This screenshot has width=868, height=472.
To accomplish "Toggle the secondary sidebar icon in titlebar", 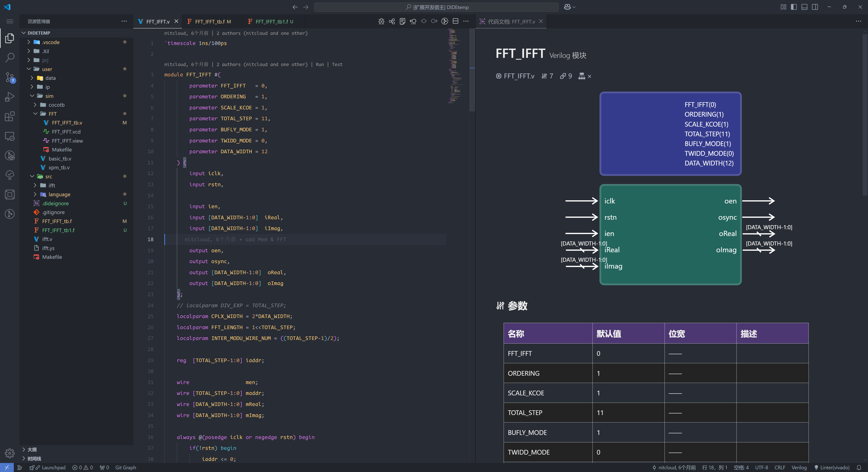I will click(815, 7).
